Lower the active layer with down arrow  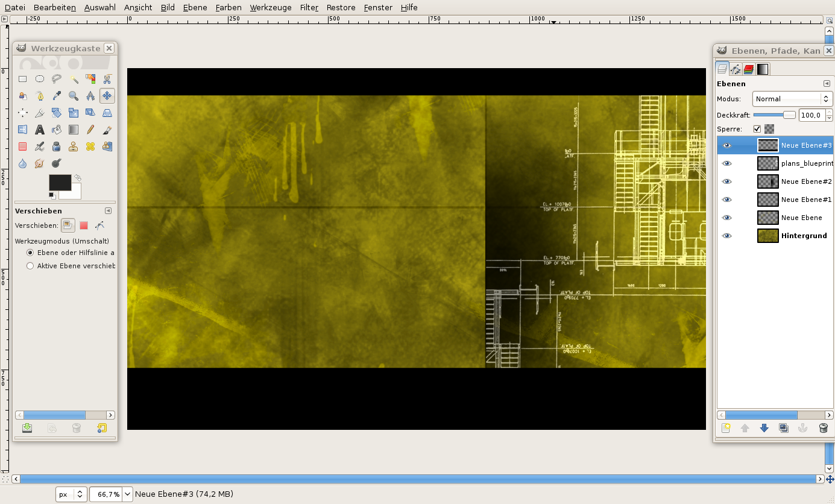(x=764, y=428)
